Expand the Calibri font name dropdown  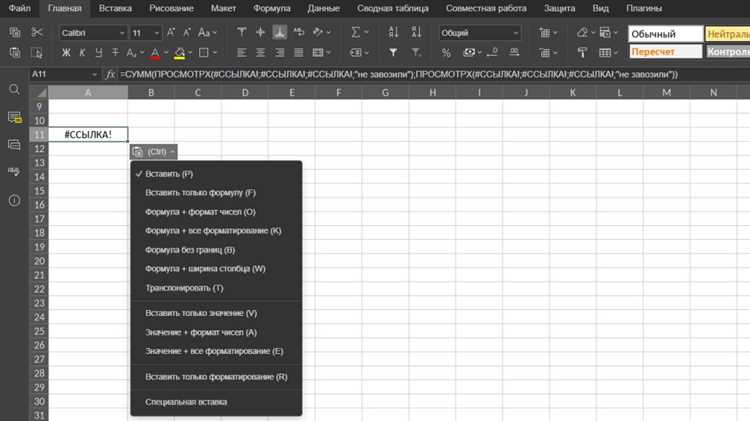[x=122, y=33]
